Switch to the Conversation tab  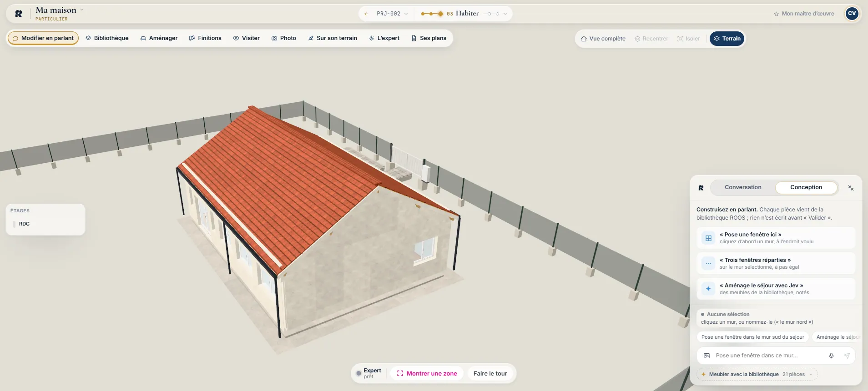(x=743, y=187)
